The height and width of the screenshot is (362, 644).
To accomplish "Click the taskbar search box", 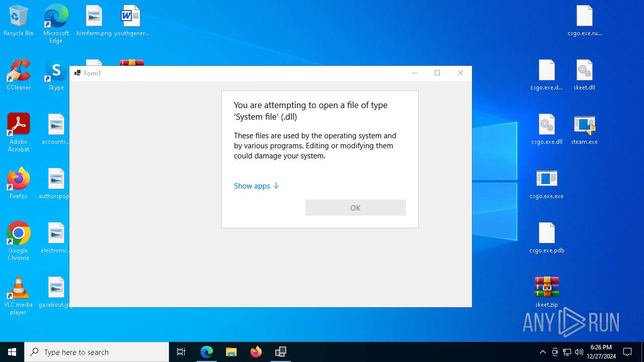I will pos(97,352).
